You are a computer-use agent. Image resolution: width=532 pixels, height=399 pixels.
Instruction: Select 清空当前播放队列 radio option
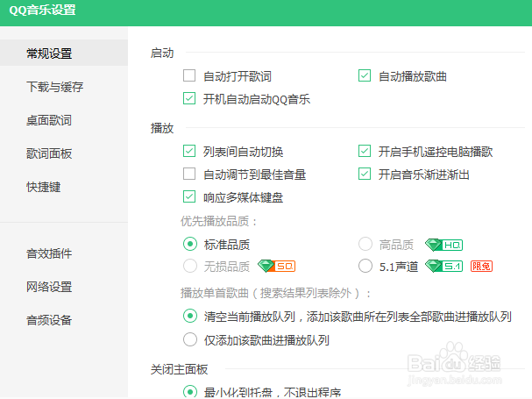(x=190, y=316)
